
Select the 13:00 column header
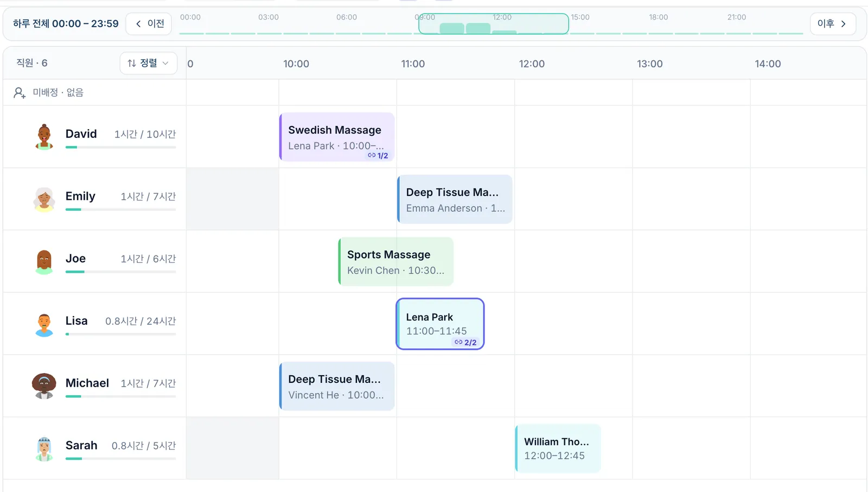[650, 64]
